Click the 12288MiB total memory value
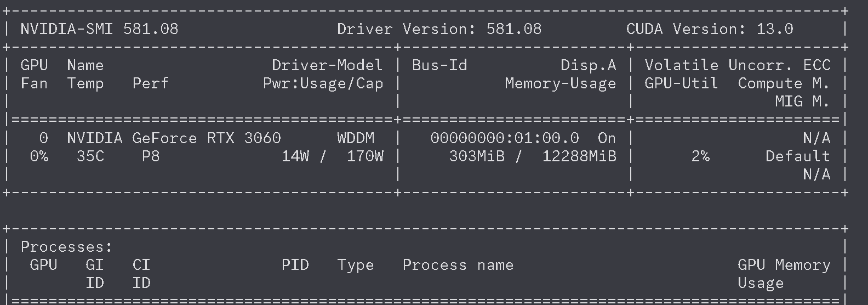 pyautogui.click(x=579, y=156)
